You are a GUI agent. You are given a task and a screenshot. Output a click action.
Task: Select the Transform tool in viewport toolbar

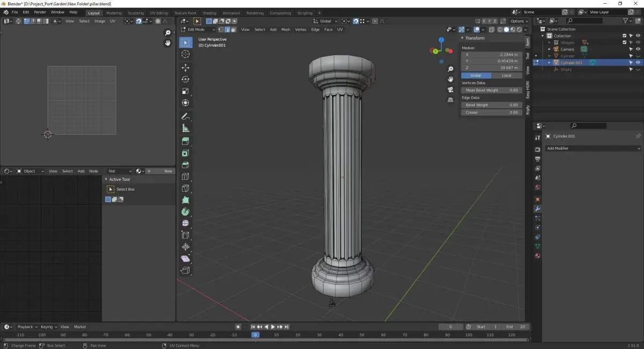pyautogui.click(x=186, y=103)
